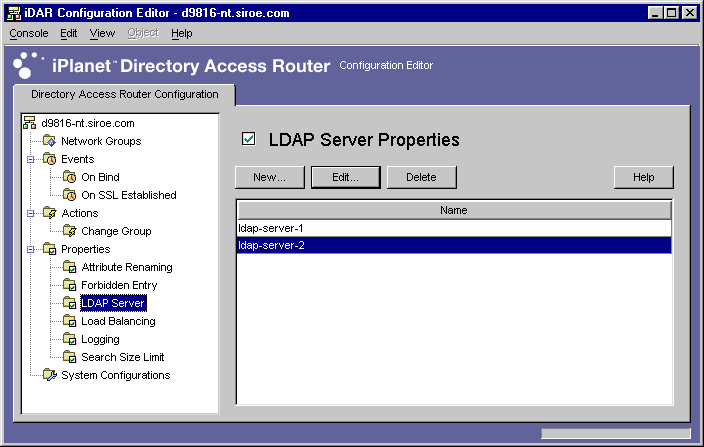
Task: Click the Change Group action icon
Action: click(70, 231)
